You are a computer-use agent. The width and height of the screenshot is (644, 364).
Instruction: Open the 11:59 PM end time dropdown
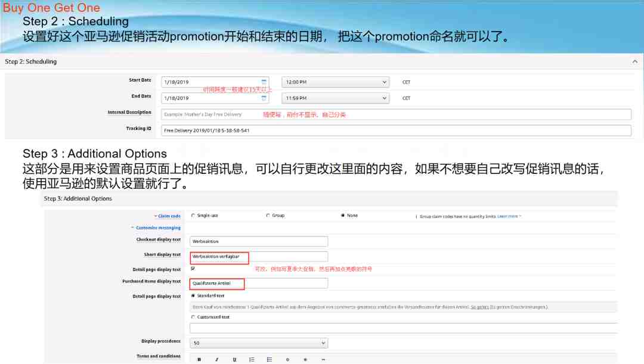point(335,98)
